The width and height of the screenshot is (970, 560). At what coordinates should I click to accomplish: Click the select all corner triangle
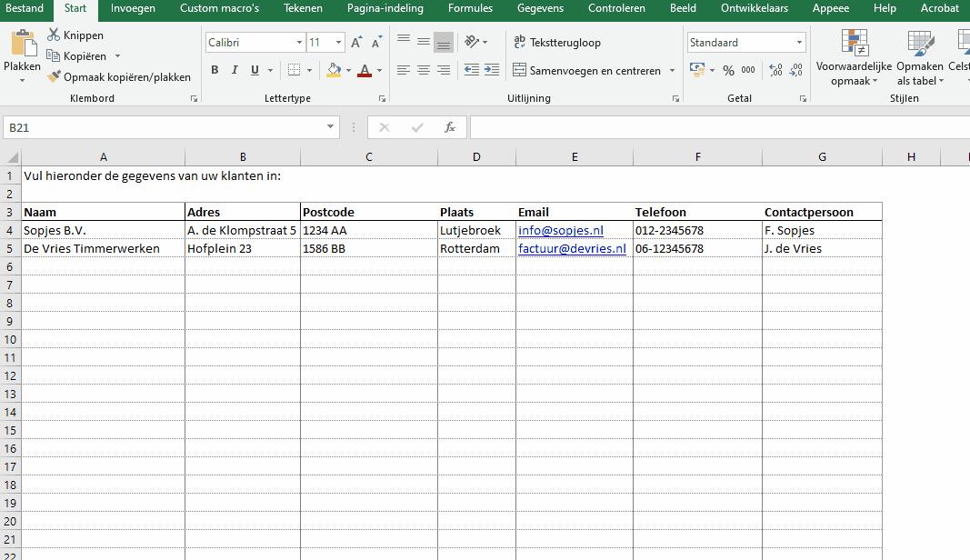point(12,156)
